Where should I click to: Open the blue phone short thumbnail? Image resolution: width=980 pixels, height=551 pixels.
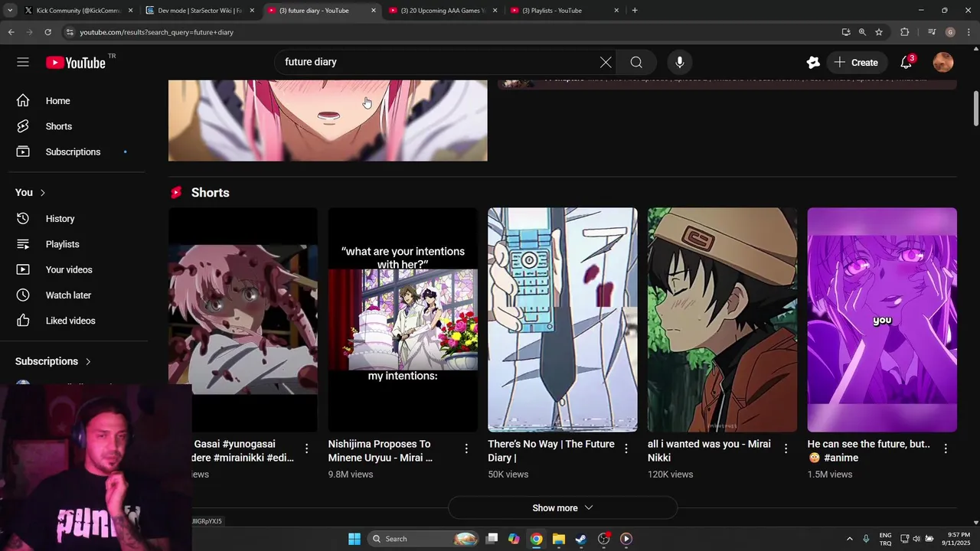click(563, 320)
